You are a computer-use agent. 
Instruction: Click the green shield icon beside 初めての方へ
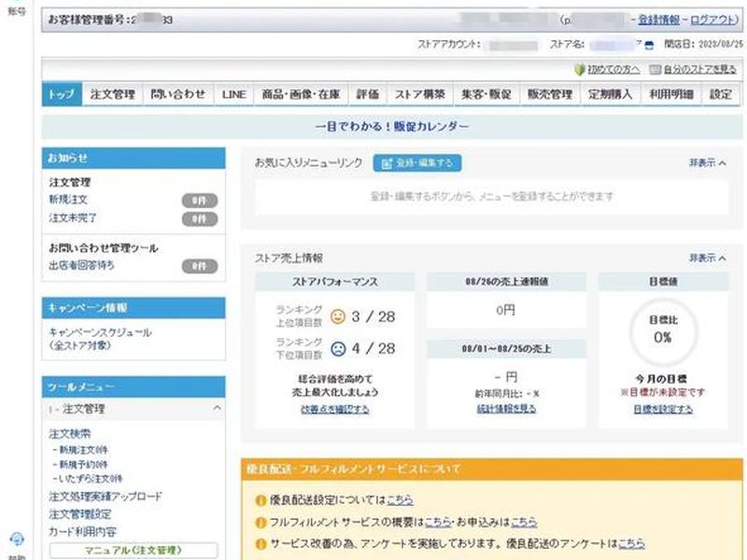[580, 69]
